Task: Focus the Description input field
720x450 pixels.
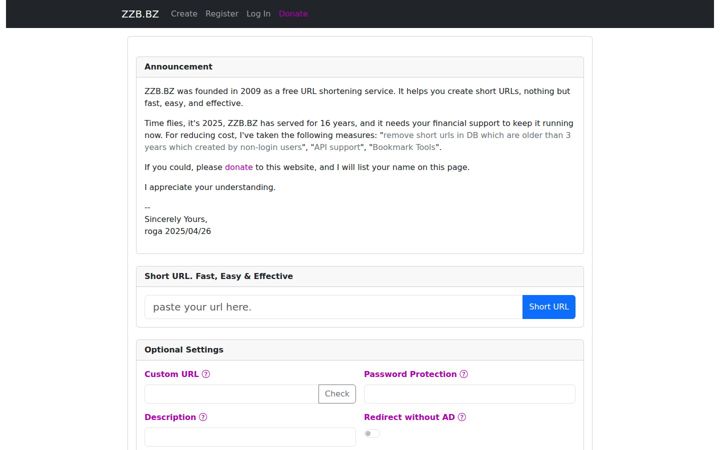Action: pos(250,437)
